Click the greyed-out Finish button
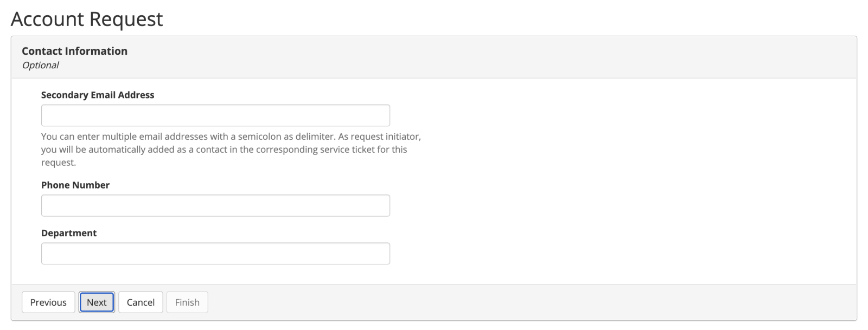 coord(187,302)
